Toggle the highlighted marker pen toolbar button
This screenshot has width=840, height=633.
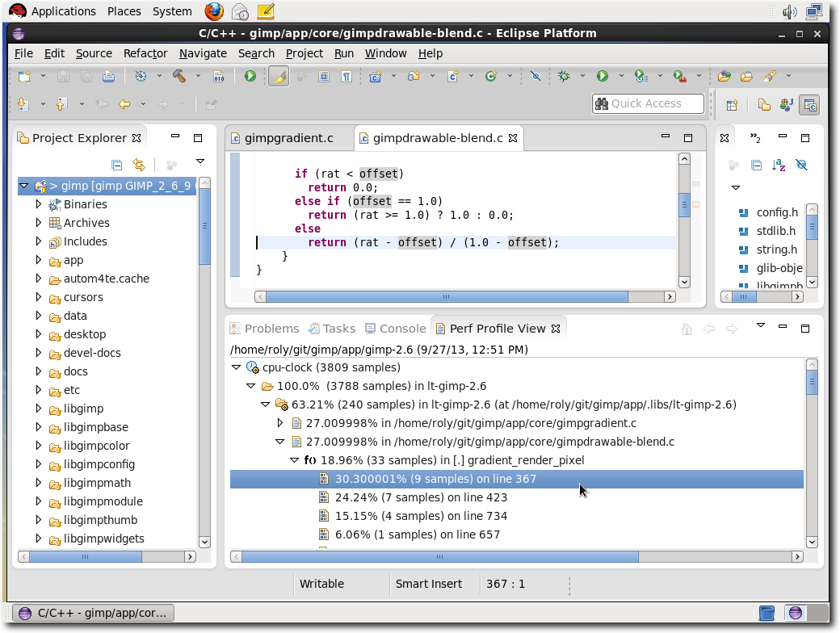pyautogui.click(x=279, y=76)
